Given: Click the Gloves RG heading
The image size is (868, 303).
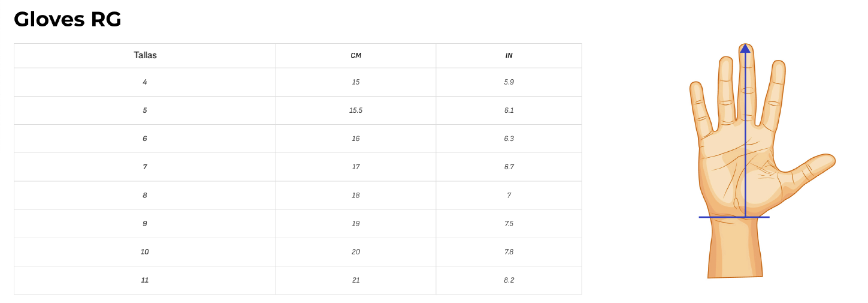Looking at the screenshot, I should pos(68,20).
